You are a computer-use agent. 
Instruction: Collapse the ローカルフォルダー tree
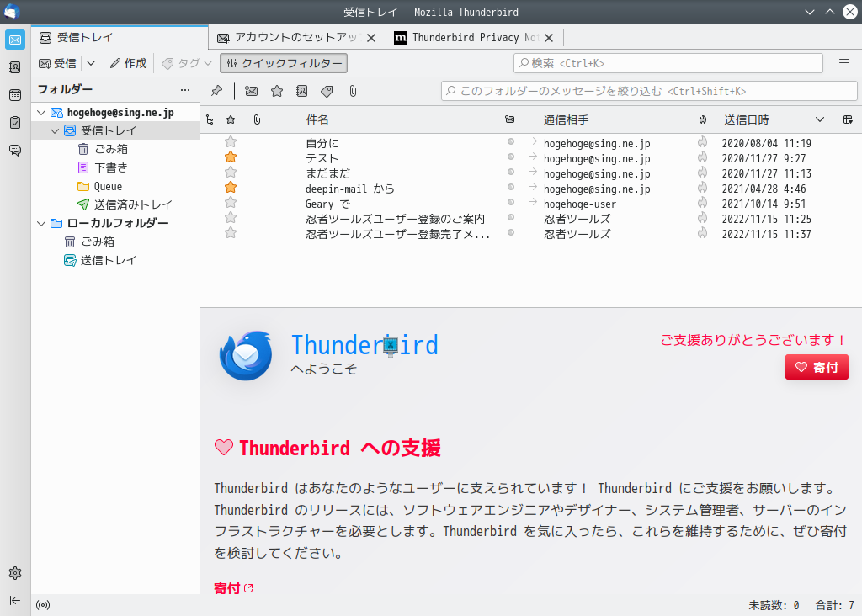pos(41,224)
